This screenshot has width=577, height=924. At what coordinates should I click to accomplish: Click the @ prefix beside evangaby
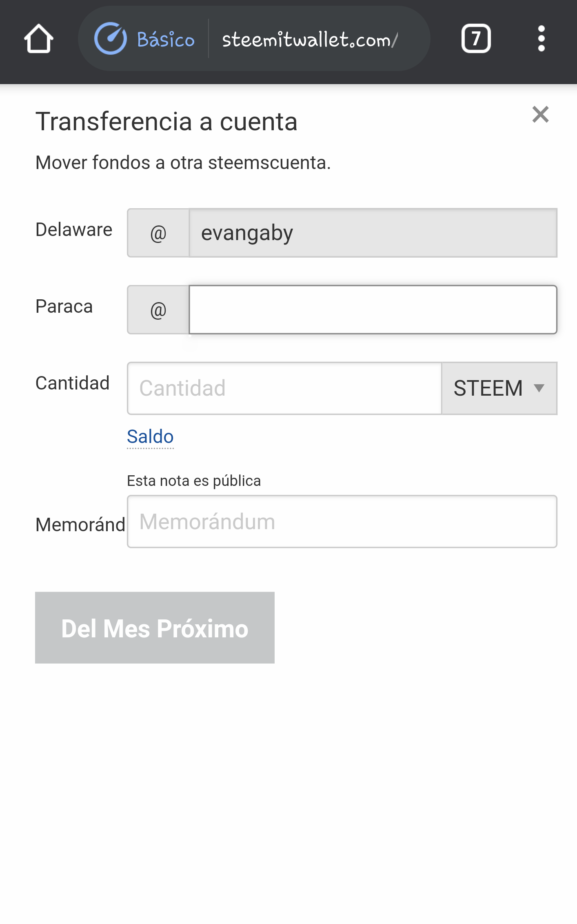[x=158, y=233]
